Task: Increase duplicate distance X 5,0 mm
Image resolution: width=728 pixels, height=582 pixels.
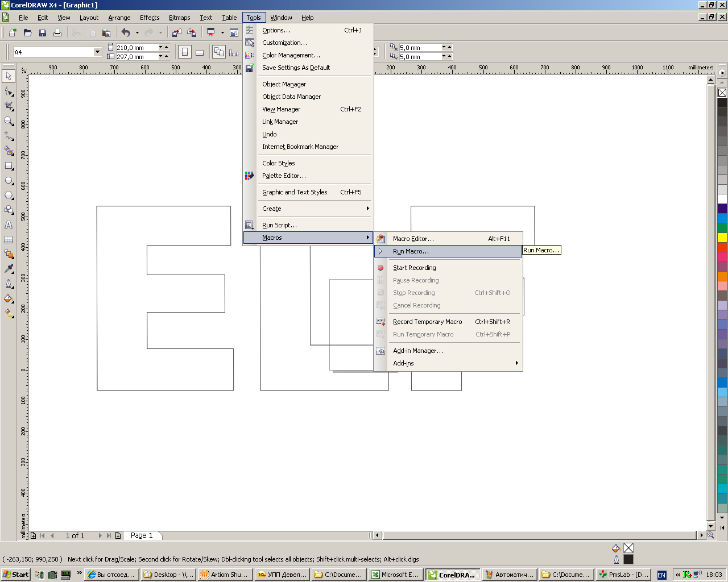Action: [449, 47]
